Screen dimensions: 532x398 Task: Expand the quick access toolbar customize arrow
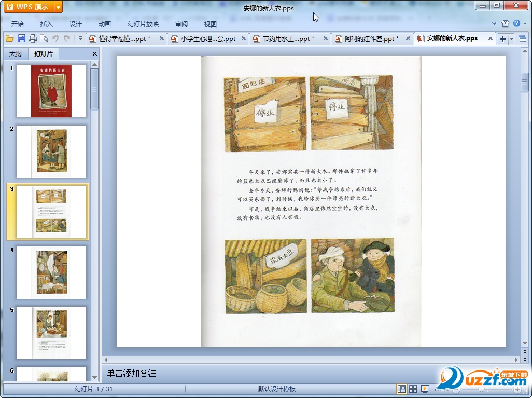[x=80, y=38]
